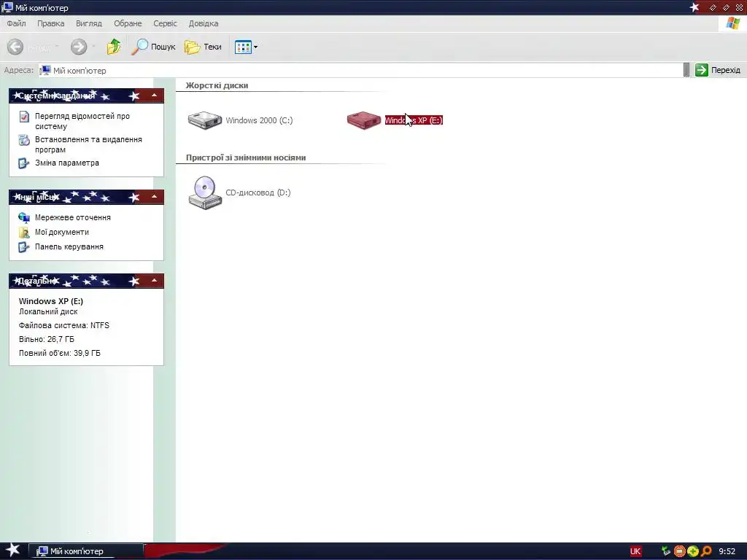Image resolution: width=747 pixels, height=560 pixels.
Task: Click the views icon button
Action: pyautogui.click(x=243, y=47)
